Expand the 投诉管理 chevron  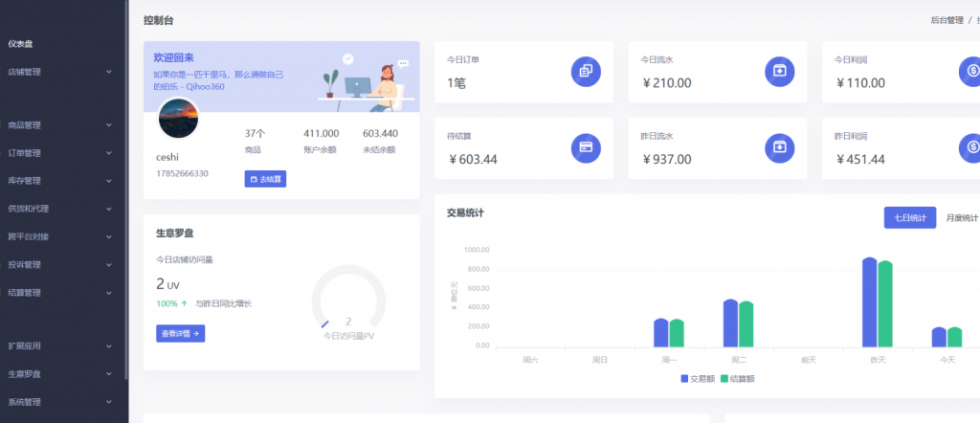[x=109, y=264]
